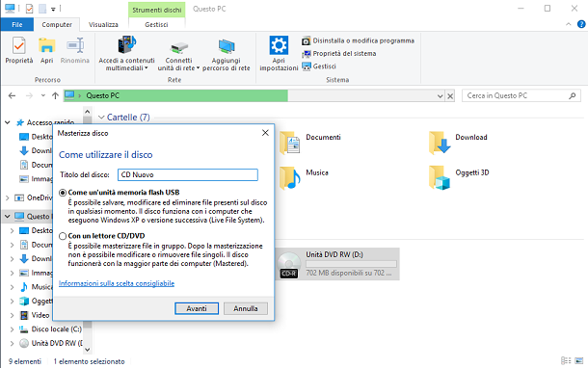Click navigation pane scroll up arrow

pos(88,112)
